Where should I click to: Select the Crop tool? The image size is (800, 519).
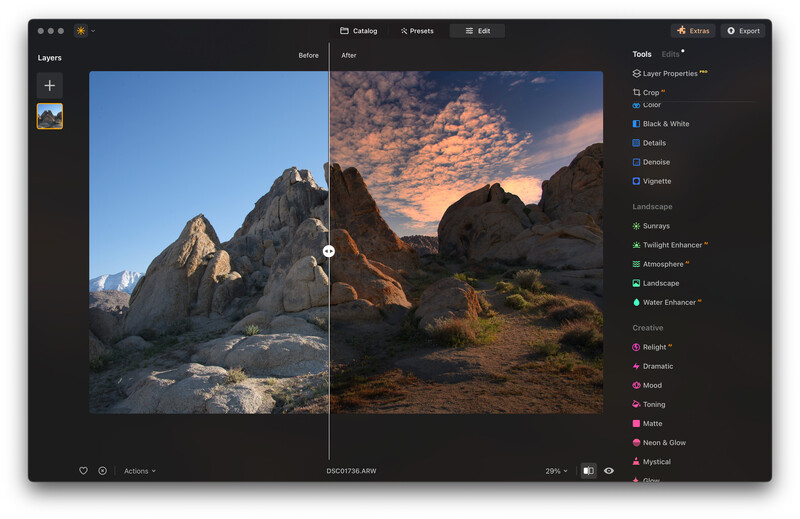(x=648, y=92)
